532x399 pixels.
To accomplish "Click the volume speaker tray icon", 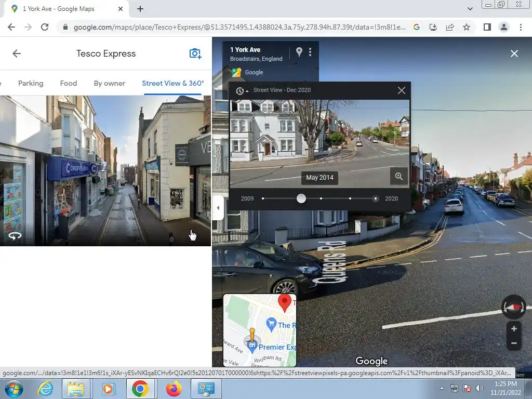I will pos(480,388).
